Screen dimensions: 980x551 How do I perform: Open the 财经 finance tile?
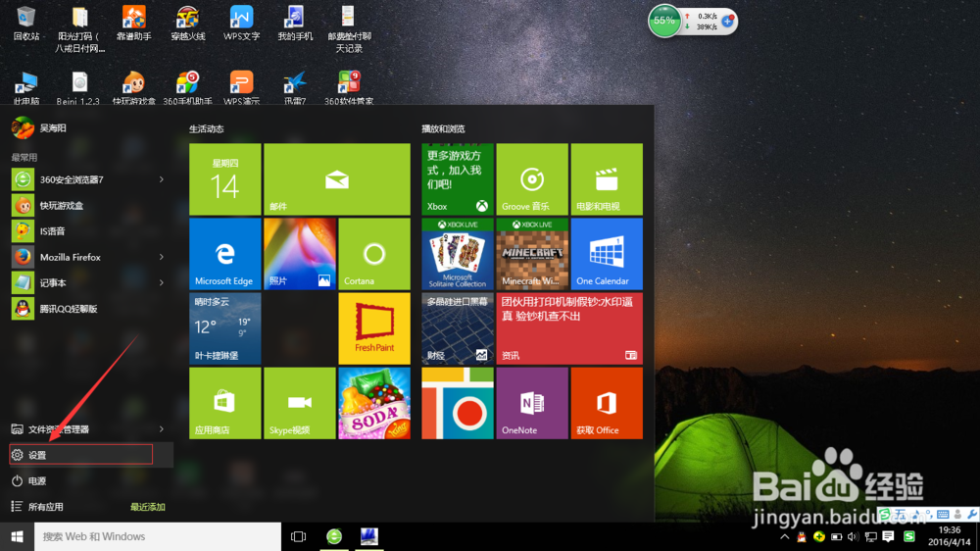coord(458,327)
